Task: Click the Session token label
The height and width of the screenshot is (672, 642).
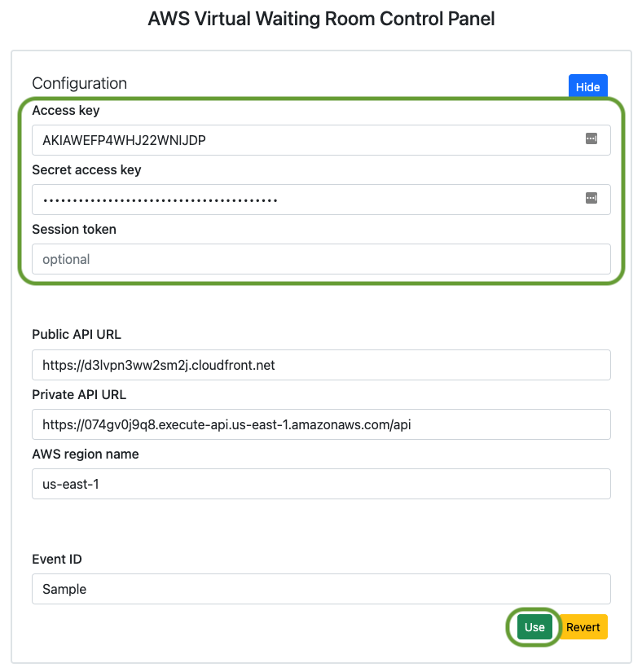Action: [x=74, y=229]
